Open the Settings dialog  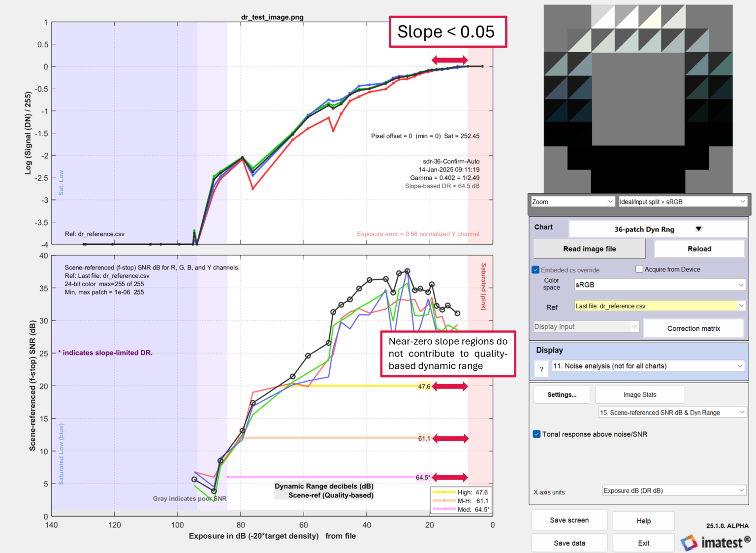[x=561, y=394]
